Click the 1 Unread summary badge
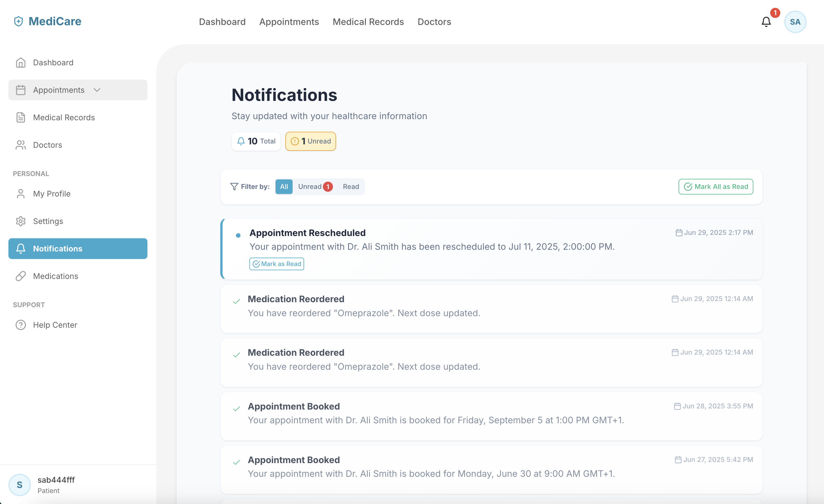This screenshot has width=824, height=504. [310, 141]
